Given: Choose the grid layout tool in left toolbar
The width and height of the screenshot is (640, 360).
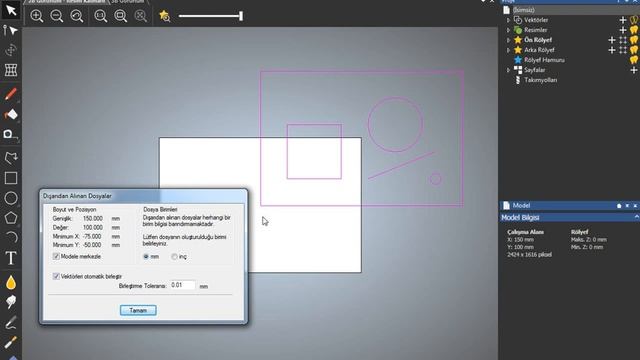Looking at the screenshot, I should coord(11,70).
